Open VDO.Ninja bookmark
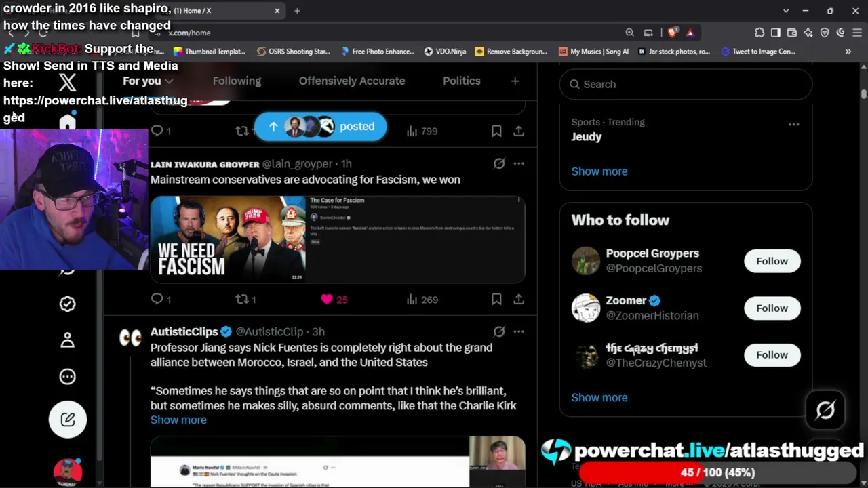The image size is (868, 488). click(x=445, y=52)
